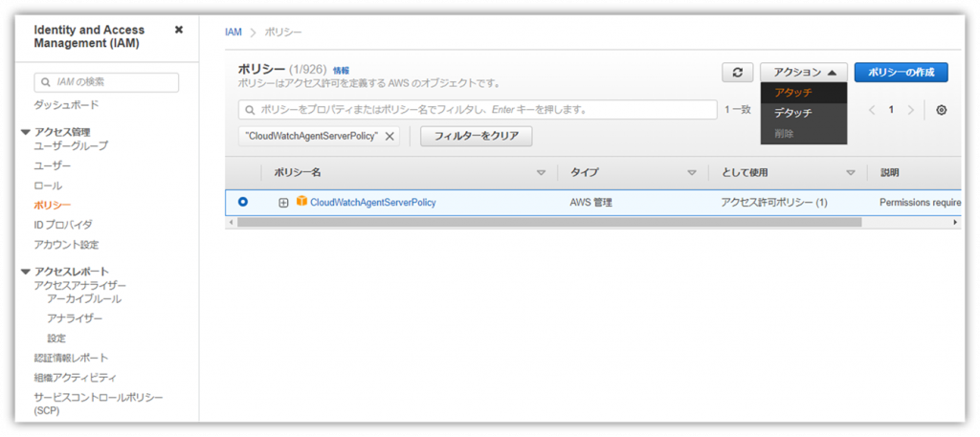This screenshot has height=437, width=980.
Task: Collapse the アクセスレポート section triangle
Action: coord(26,272)
